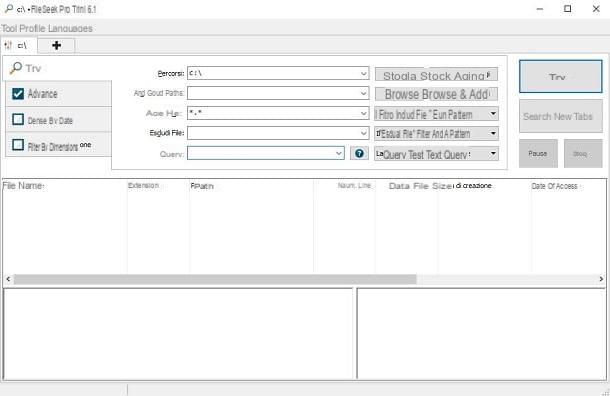Click the plus icon to add tab
610x396 pixels.
[56, 46]
